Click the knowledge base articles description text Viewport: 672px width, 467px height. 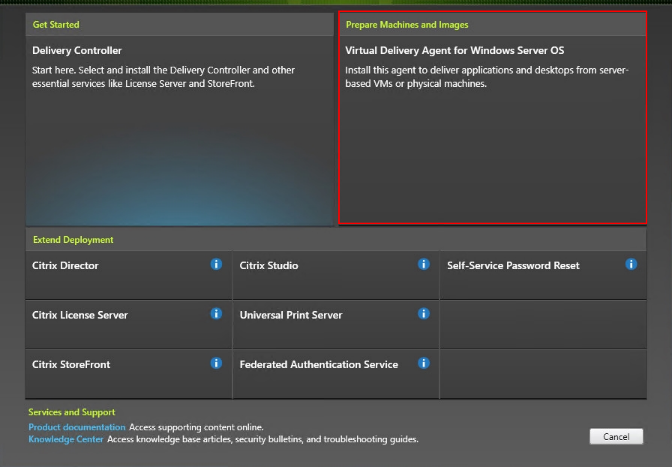click(x=263, y=439)
